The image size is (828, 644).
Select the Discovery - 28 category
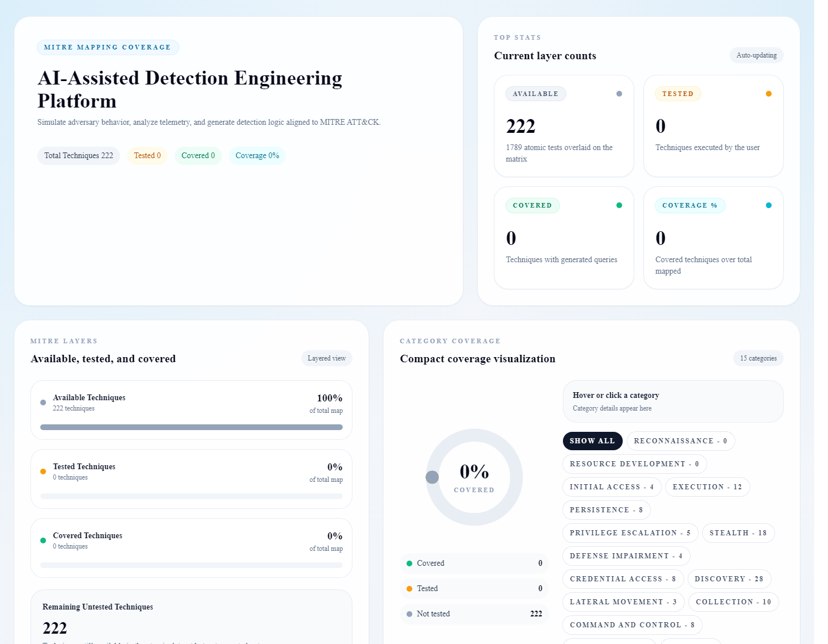click(729, 579)
